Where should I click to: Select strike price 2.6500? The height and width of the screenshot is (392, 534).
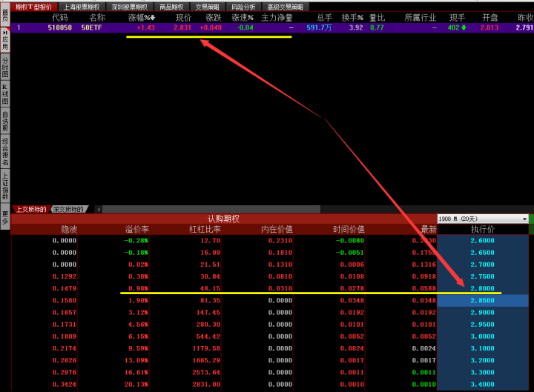pyautogui.click(x=483, y=253)
